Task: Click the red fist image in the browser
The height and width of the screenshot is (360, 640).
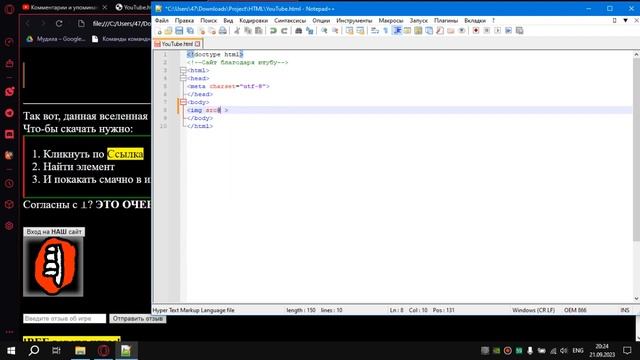Action: [x=53, y=267]
